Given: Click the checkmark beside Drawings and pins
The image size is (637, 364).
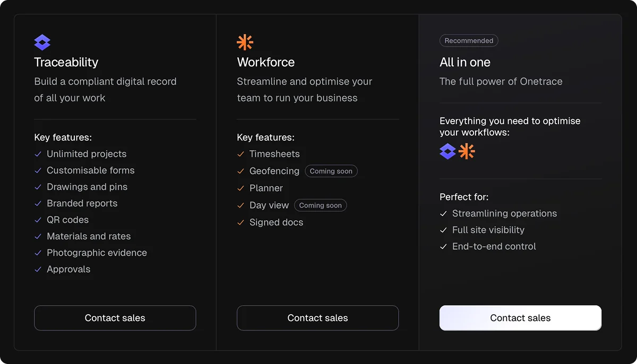Looking at the screenshot, I should pos(38,187).
